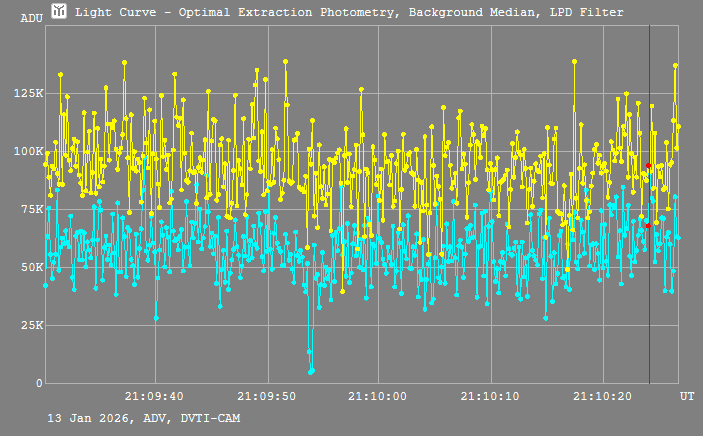Click the deepest cyan dip point near zero
Image resolution: width=703 pixels, height=436 pixels.
click(x=311, y=372)
